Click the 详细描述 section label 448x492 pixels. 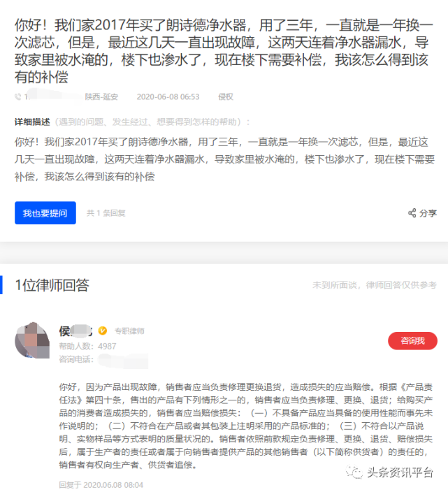(x=32, y=122)
